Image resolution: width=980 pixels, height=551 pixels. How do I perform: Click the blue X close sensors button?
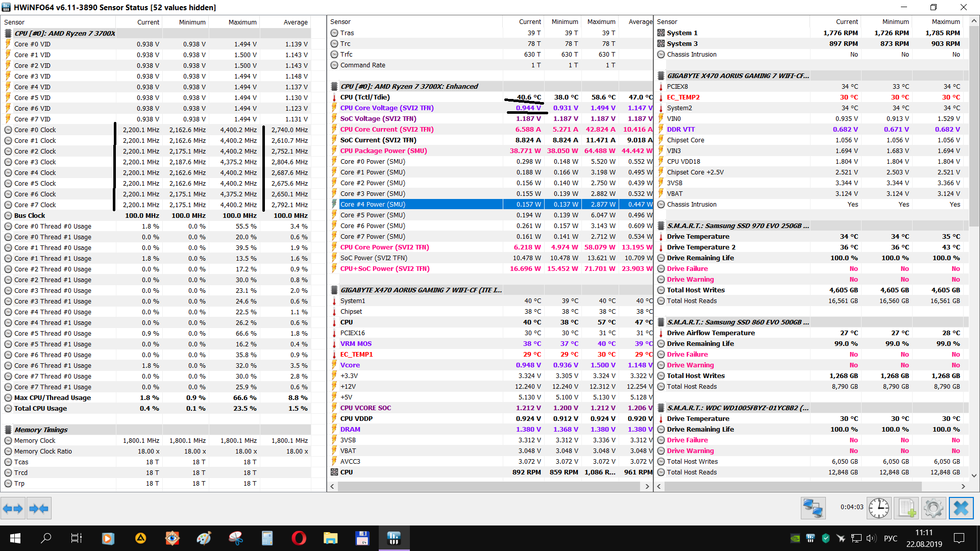[961, 508]
